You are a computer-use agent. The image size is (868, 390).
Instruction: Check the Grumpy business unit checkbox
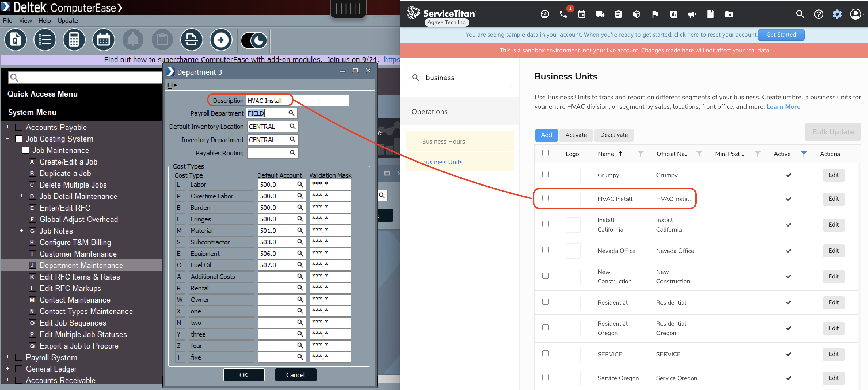pyautogui.click(x=546, y=174)
